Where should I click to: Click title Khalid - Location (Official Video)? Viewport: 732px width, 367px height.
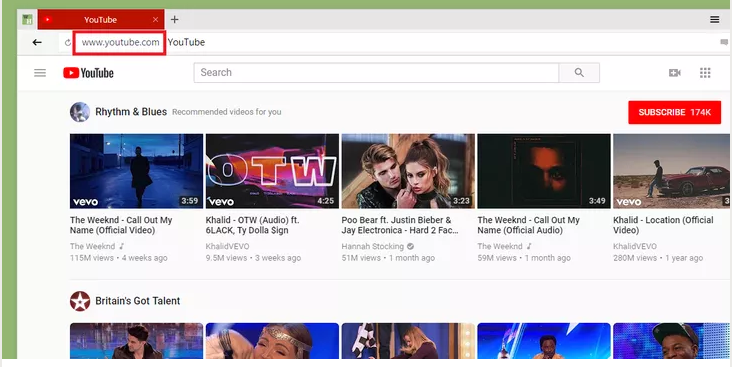663,225
